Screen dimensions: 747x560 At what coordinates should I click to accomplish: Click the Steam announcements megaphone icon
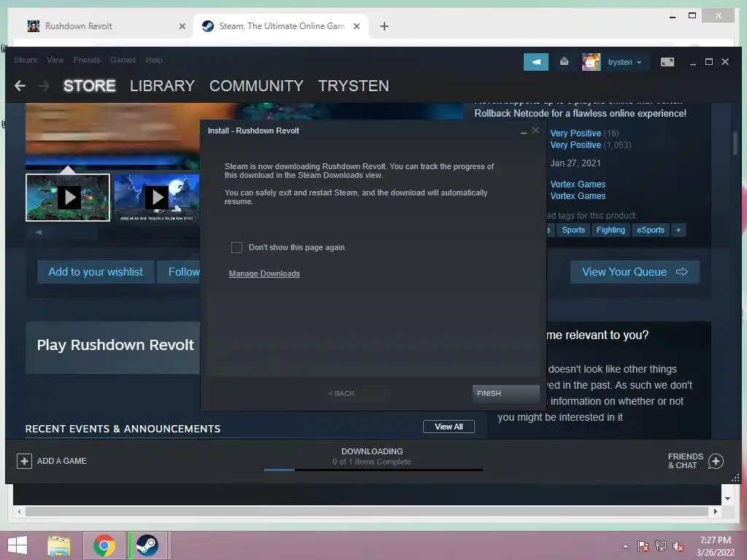(x=536, y=62)
